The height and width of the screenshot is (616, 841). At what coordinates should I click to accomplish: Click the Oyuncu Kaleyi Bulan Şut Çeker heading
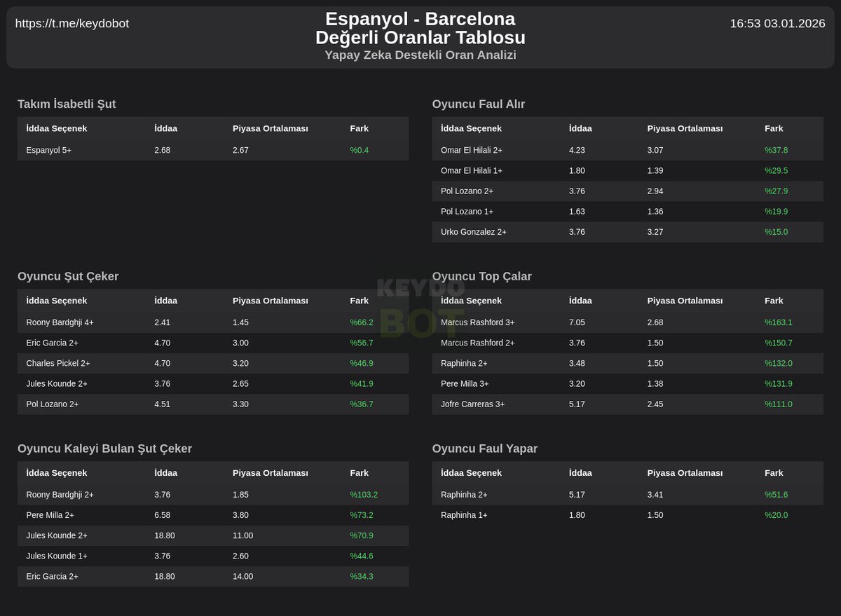(x=104, y=449)
